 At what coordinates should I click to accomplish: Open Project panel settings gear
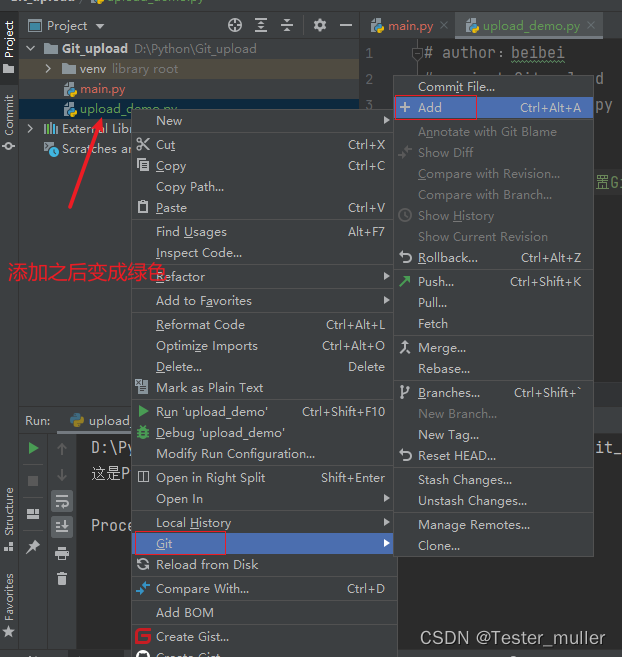(320, 26)
